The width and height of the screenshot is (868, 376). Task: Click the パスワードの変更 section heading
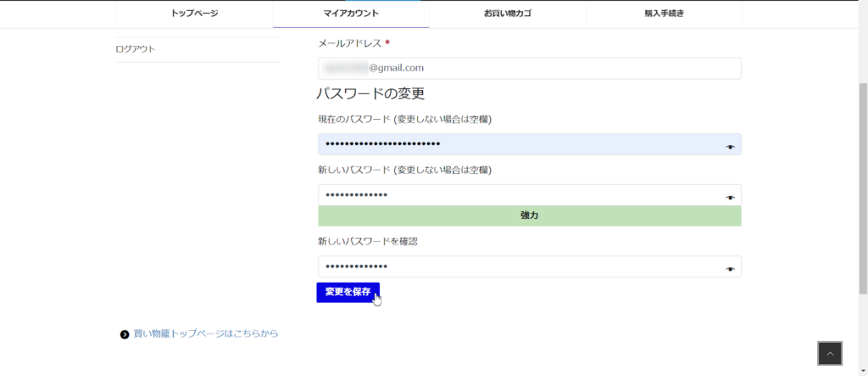370,93
